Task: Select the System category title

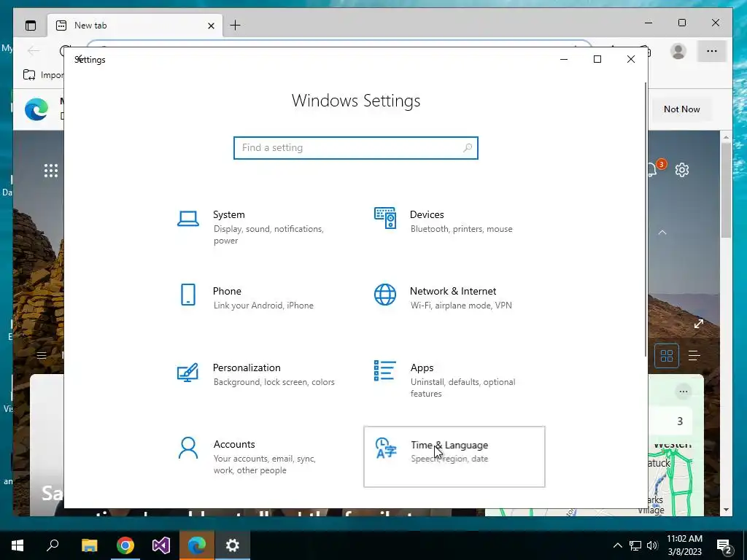Action: click(x=228, y=215)
